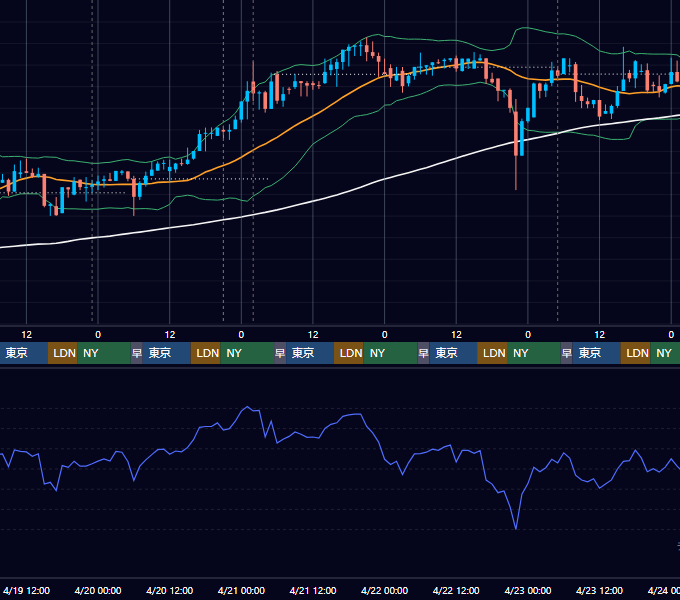Select the 4/21 12:00 date label
The height and width of the screenshot is (600, 680).
pyautogui.click(x=313, y=590)
